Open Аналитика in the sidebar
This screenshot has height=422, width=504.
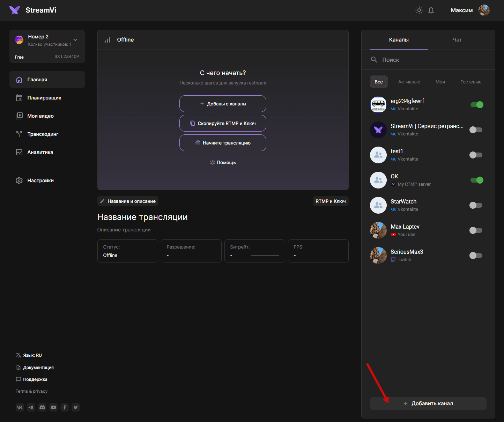tap(47, 152)
